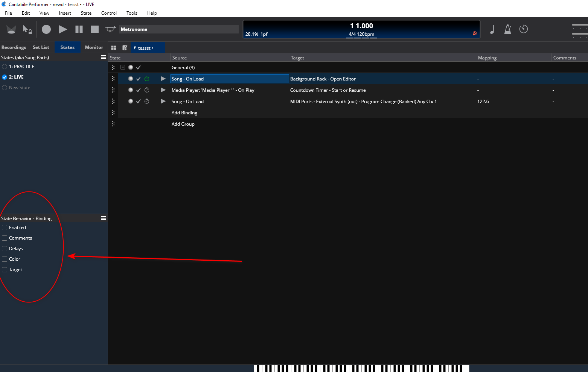Collapse the General (3) binding group
This screenshot has width=588, height=372.
coord(123,67)
